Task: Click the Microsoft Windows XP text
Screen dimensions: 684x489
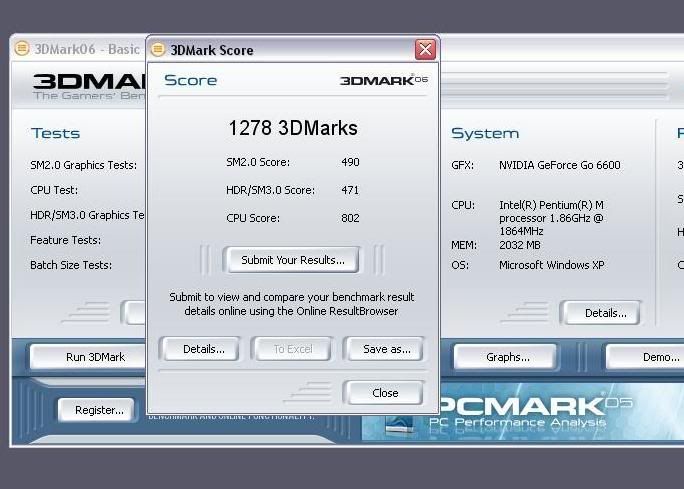Action: point(552,265)
